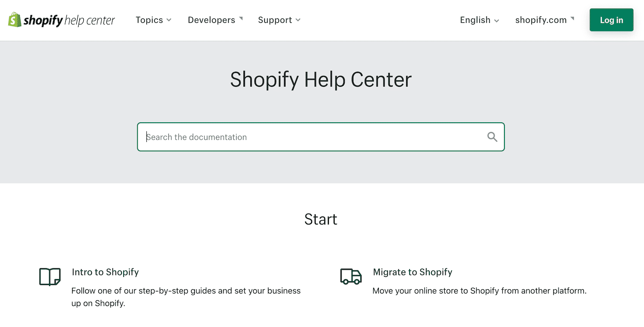Click the magnifying glass search icon
Viewport: 644px width, 327px height.
click(492, 136)
